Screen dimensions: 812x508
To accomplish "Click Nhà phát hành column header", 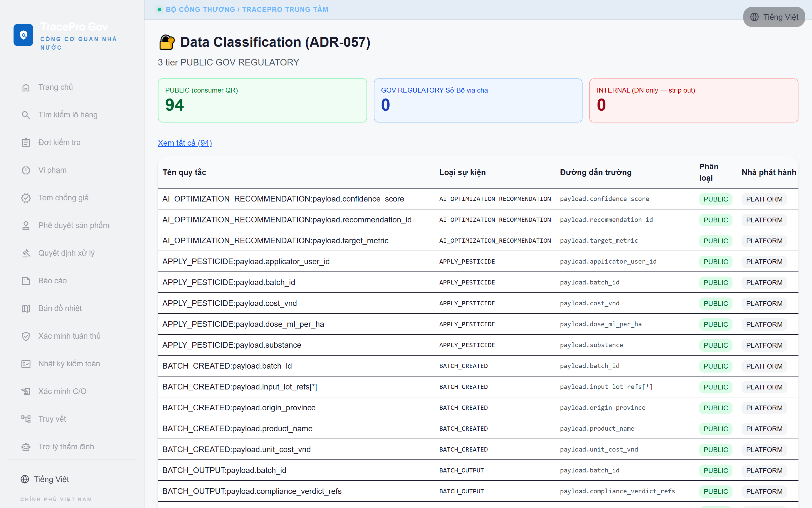I will pyautogui.click(x=769, y=172).
